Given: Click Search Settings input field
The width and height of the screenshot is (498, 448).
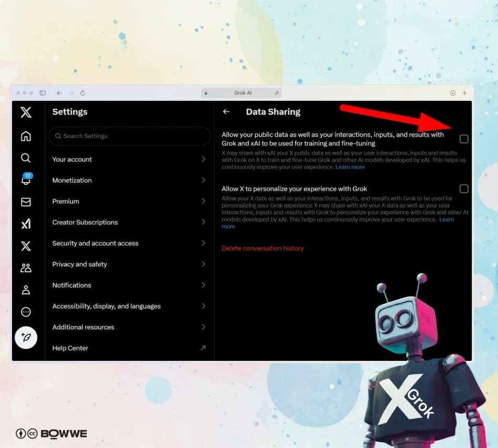Looking at the screenshot, I should tap(130, 136).
